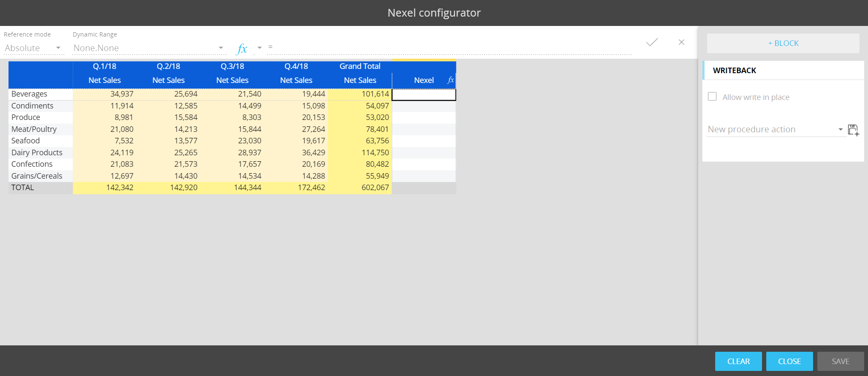Click the save procedure icon

[853, 130]
